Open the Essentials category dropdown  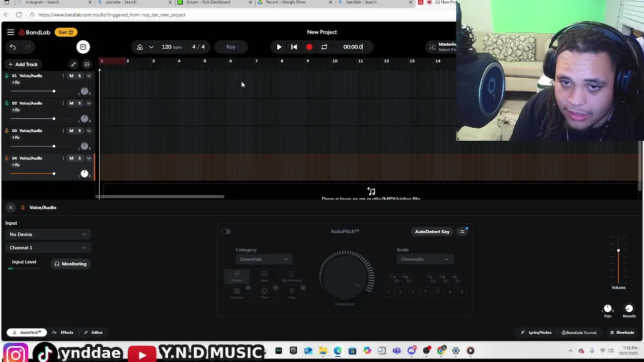click(264, 259)
